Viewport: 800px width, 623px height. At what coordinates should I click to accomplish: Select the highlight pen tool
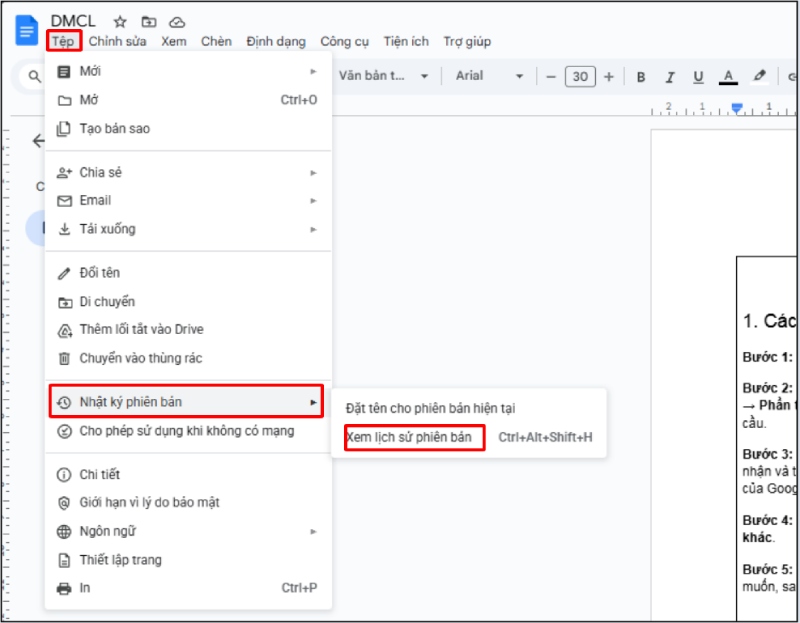click(757, 76)
